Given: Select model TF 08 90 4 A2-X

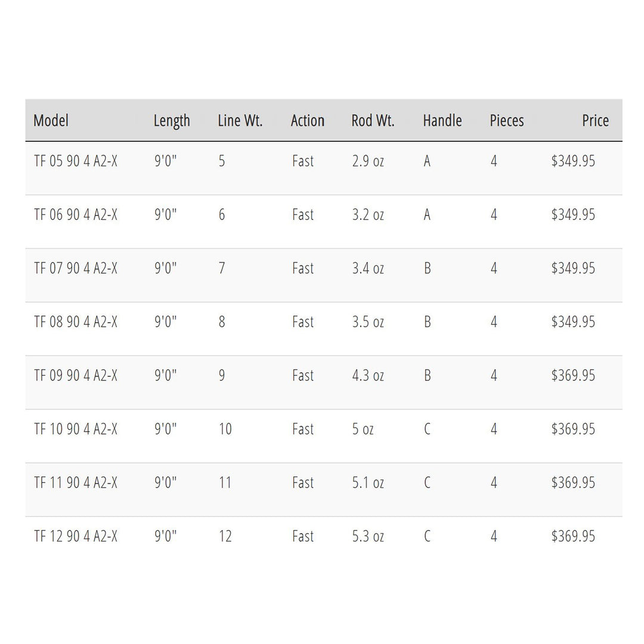Looking at the screenshot, I should click(x=76, y=322).
